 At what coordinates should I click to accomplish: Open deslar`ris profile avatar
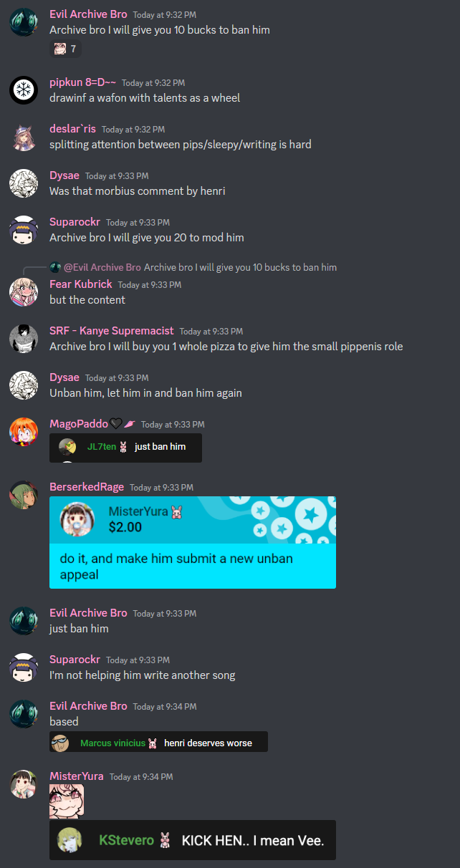coord(24,137)
